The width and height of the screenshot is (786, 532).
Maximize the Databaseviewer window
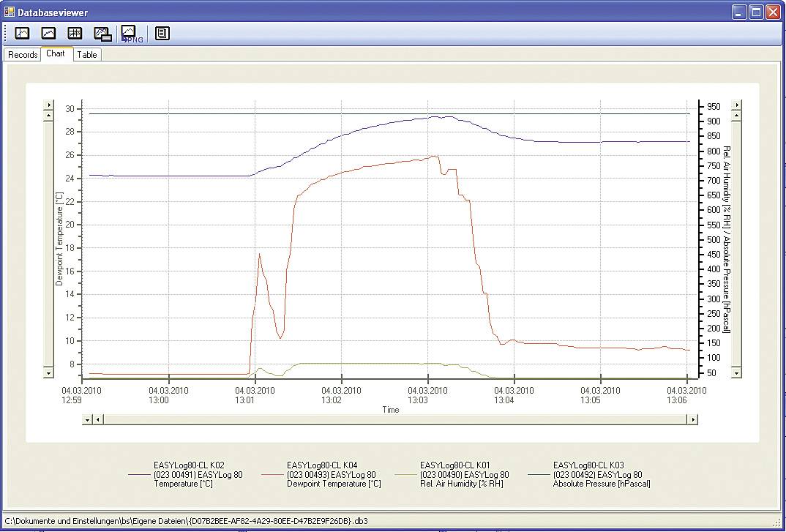(757, 12)
